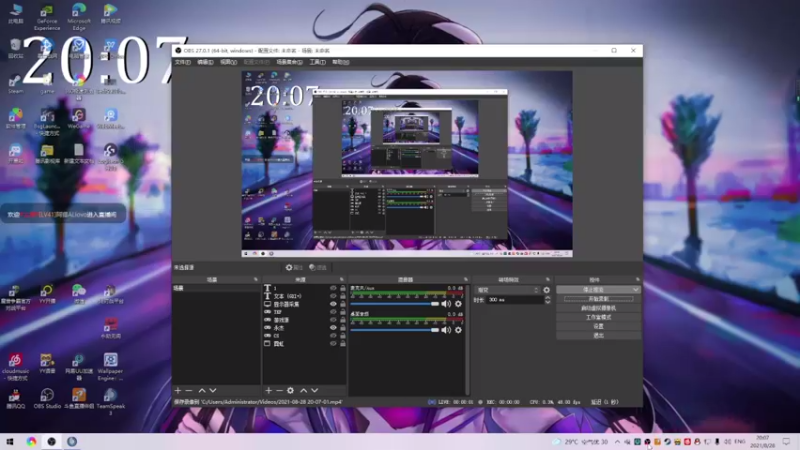The height and width of the screenshot is (450, 800).
Task: Open 视图(V) menu
Action: point(229,62)
